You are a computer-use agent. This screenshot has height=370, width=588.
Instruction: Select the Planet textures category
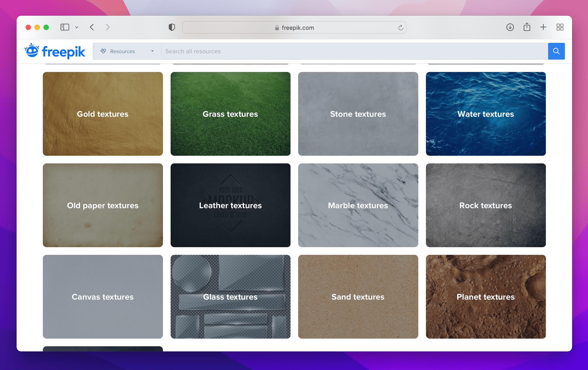[485, 297]
